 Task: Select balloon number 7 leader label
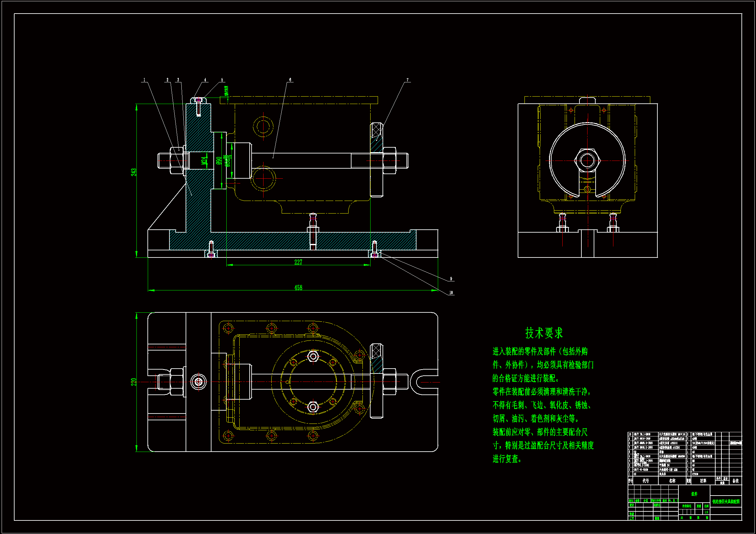(407, 80)
